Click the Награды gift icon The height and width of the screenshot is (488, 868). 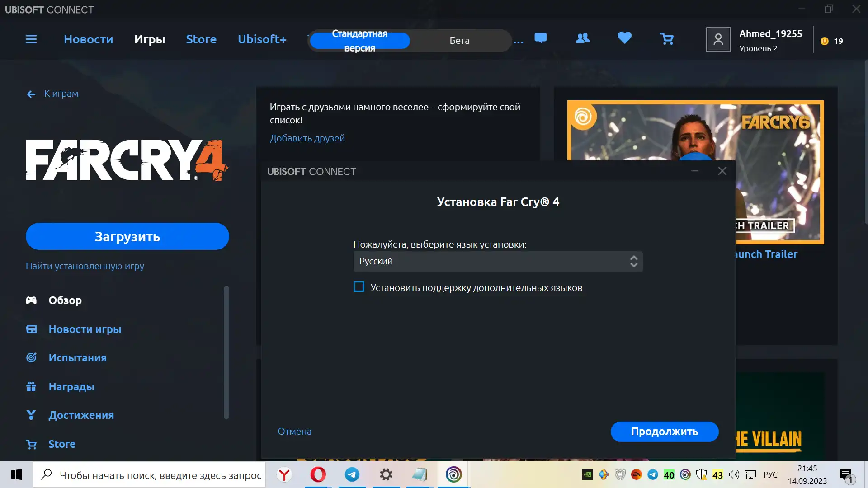[31, 387]
